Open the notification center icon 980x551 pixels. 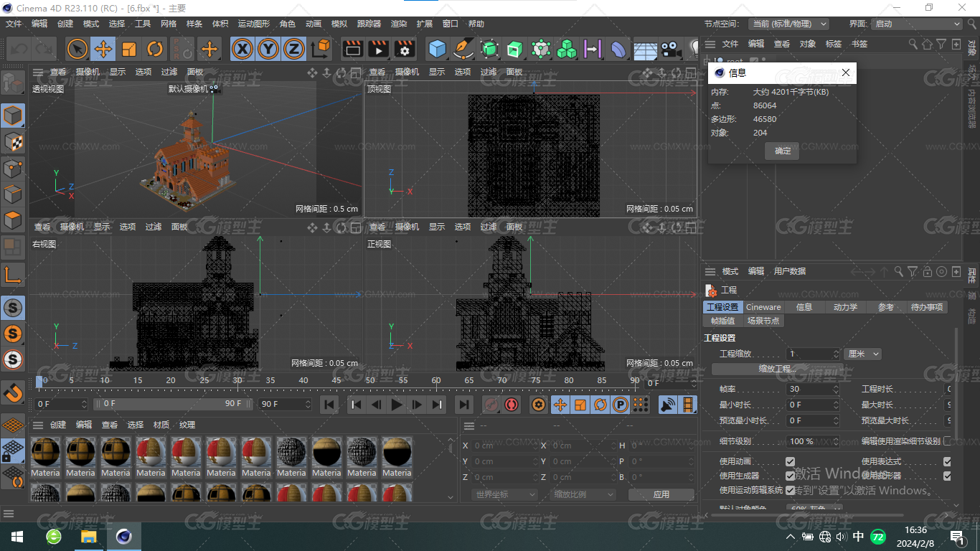click(956, 537)
